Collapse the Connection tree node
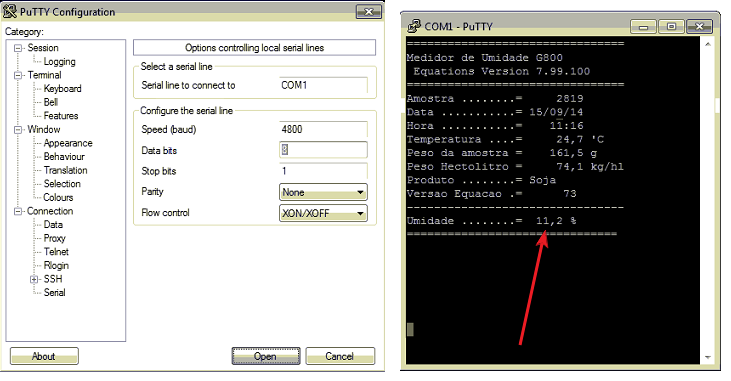This screenshot has height=381, width=731. [x=18, y=211]
